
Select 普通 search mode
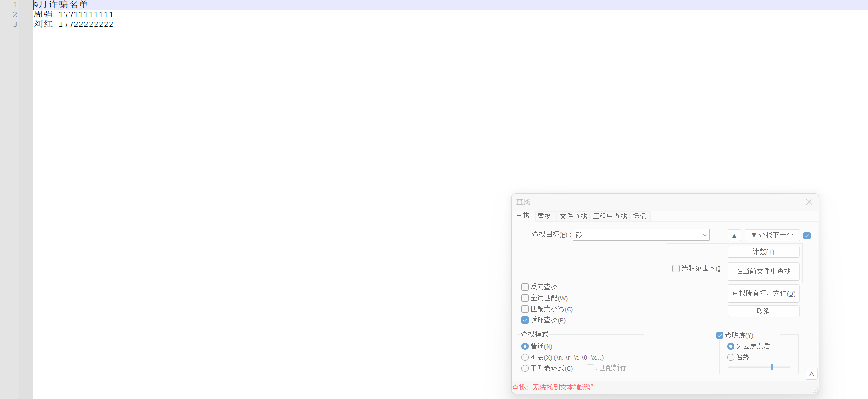click(525, 346)
